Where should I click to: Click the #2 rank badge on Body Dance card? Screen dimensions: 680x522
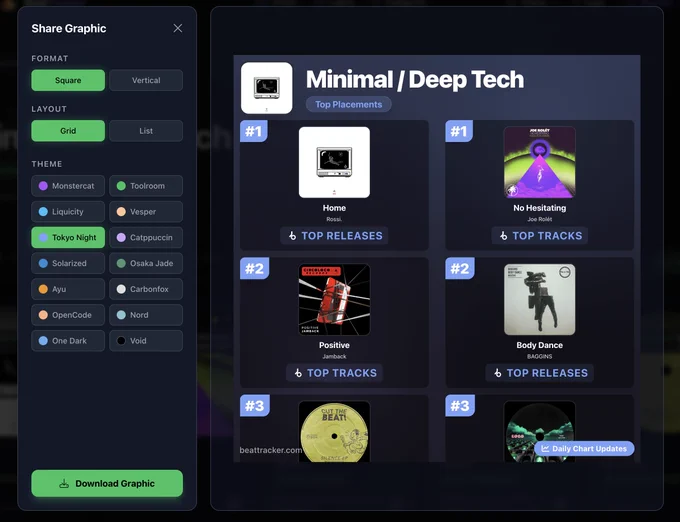pos(460,268)
